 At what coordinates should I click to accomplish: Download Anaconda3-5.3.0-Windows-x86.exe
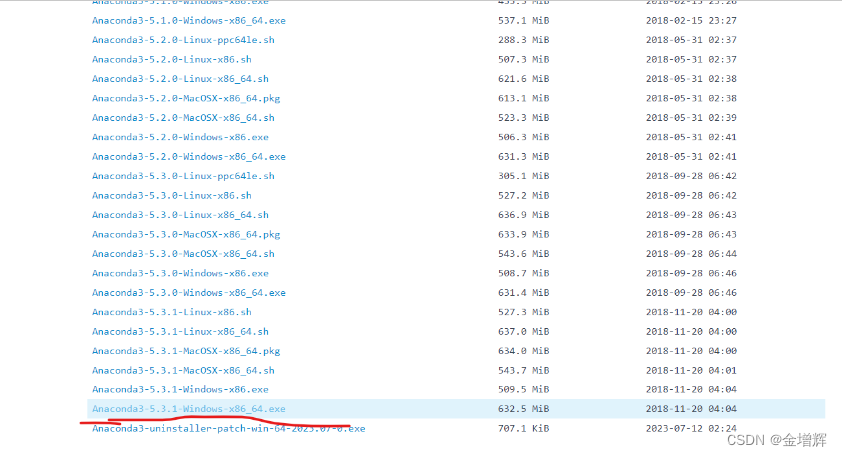point(180,273)
